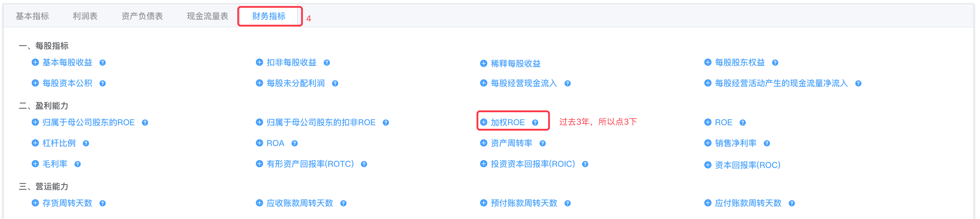Click question mark beside 每股经营现金流入
The image size is (980, 219).
point(568,84)
